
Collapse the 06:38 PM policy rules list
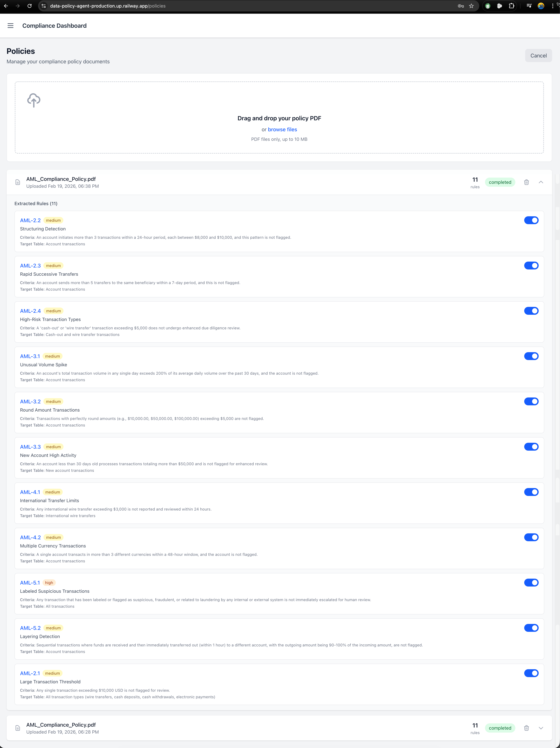point(541,182)
